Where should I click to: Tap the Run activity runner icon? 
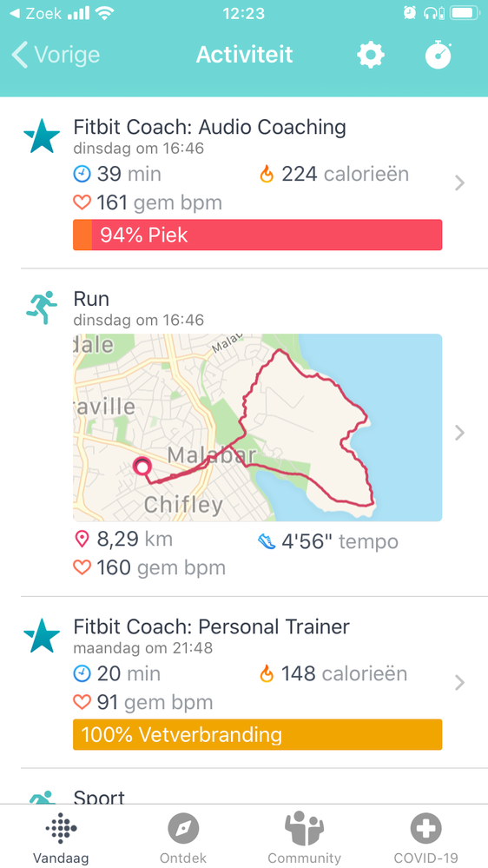[42, 308]
